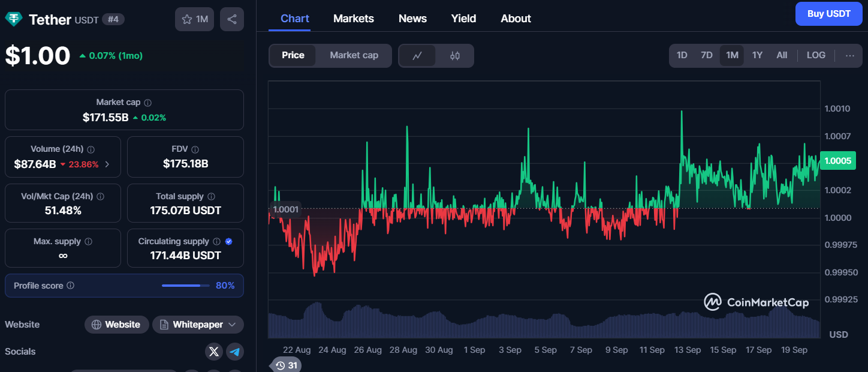
Task: Click the 175.07B USDT total supply
Action: coord(186,211)
